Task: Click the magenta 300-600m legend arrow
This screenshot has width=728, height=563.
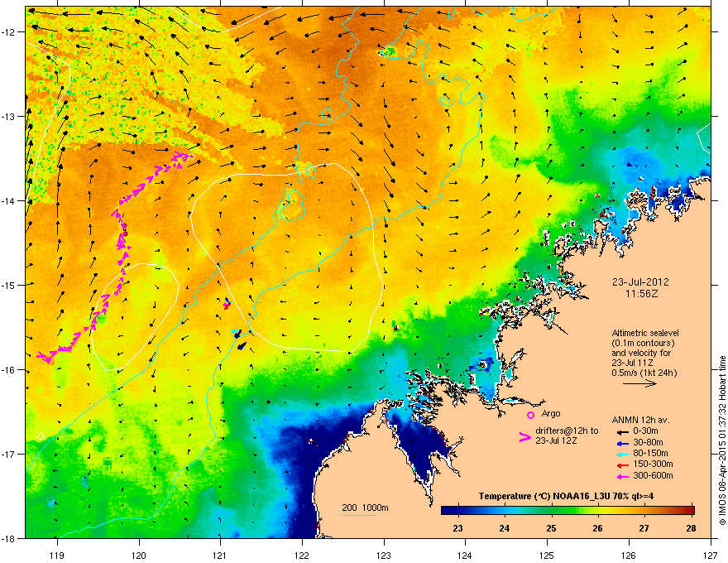Action: (x=623, y=476)
